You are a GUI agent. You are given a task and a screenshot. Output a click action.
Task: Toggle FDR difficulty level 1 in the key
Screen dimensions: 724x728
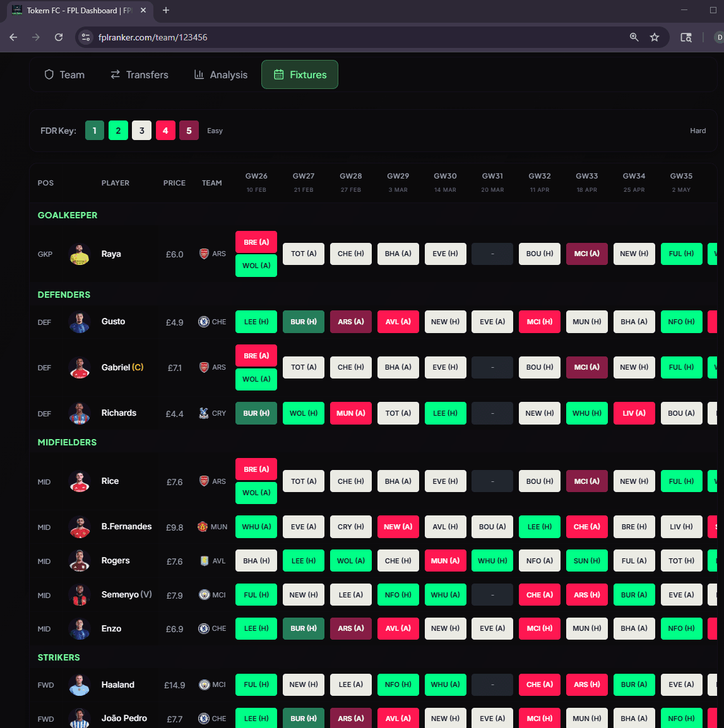point(94,130)
